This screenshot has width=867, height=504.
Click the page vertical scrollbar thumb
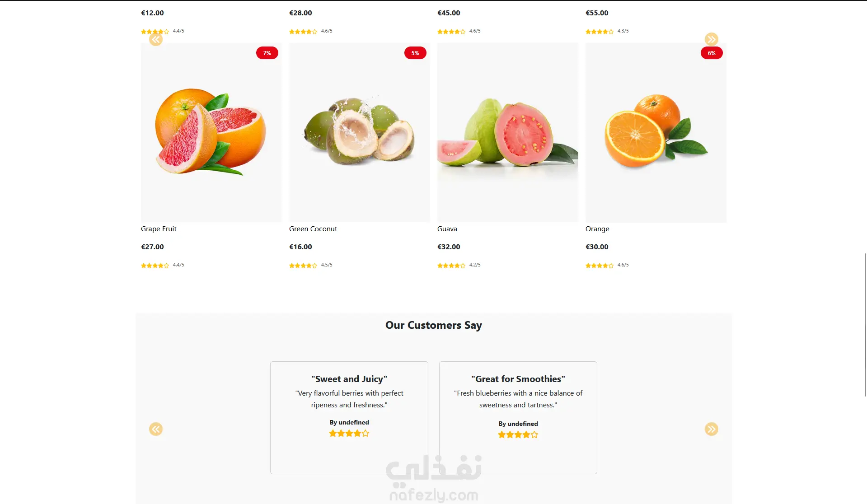(x=865, y=325)
